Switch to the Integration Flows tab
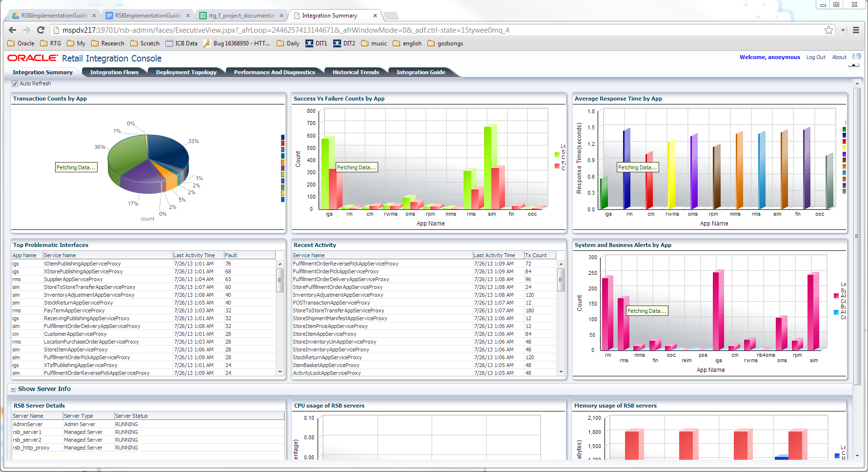 pos(114,72)
